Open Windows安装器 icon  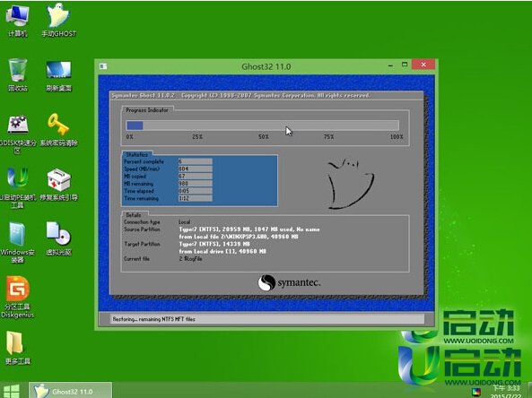pos(17,242)
